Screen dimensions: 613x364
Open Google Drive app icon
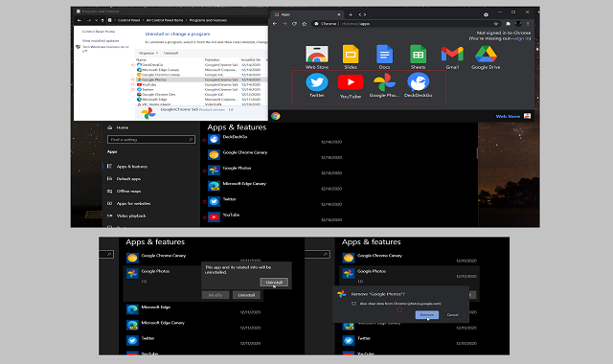[486, 57]
